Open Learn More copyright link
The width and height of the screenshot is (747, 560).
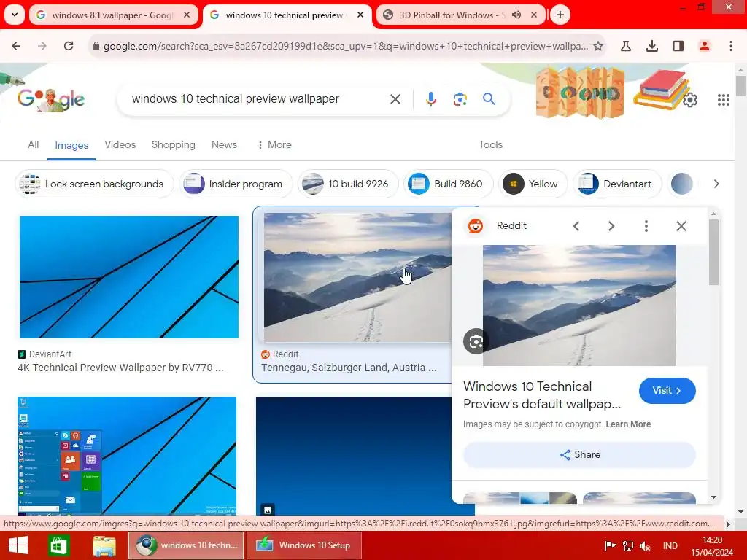click(628, 424)
